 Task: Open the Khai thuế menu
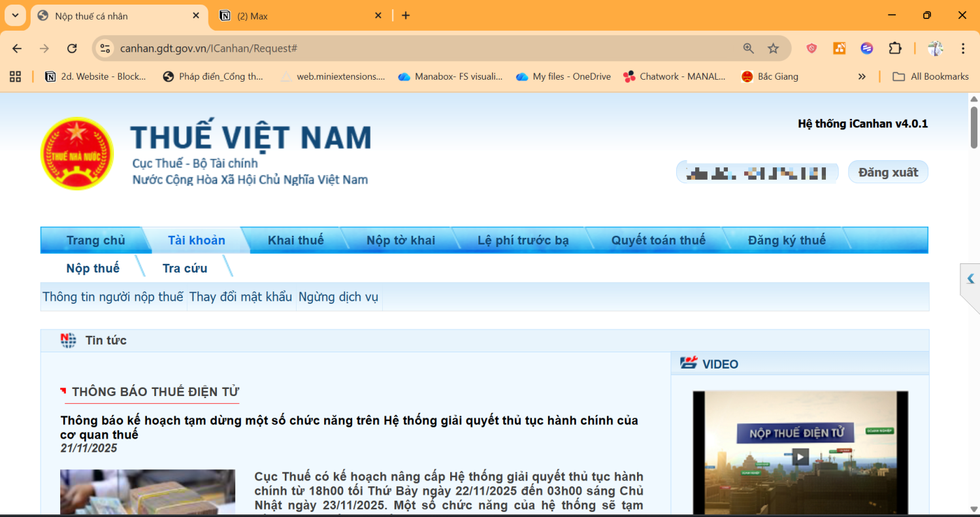295,240
